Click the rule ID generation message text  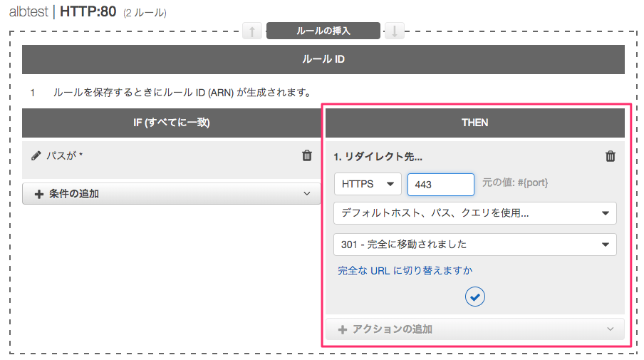tap(182, 93)
